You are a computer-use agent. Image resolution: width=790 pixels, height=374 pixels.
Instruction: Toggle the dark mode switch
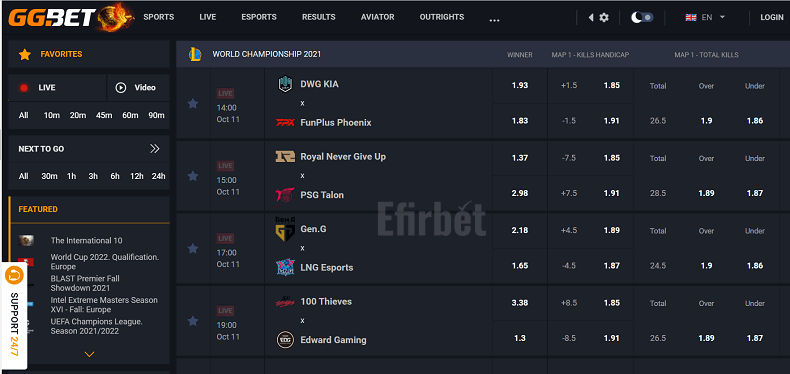(x=642, y=17)
